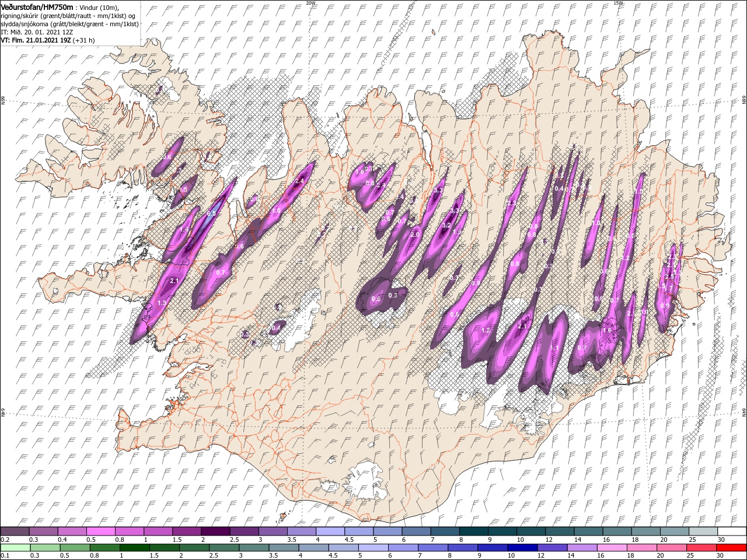Select dark purple top-row swatch 2 to 2.5
This screenshot has width=747, height=560.
[215, 531]
